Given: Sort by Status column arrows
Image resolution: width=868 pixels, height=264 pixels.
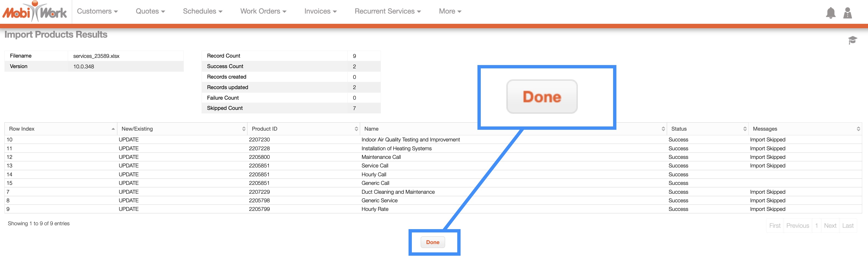Looking at the screenshot, I should click(x=745, y=129).
